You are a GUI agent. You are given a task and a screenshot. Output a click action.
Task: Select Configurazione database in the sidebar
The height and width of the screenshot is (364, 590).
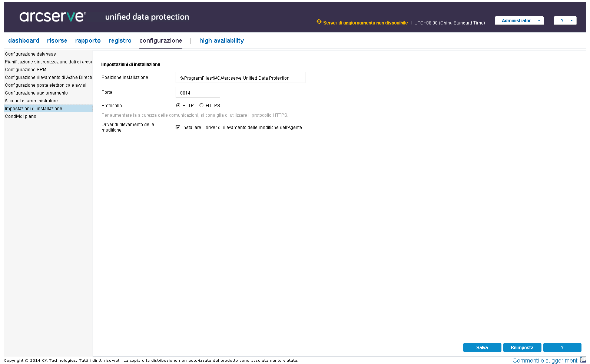[30, 54]
